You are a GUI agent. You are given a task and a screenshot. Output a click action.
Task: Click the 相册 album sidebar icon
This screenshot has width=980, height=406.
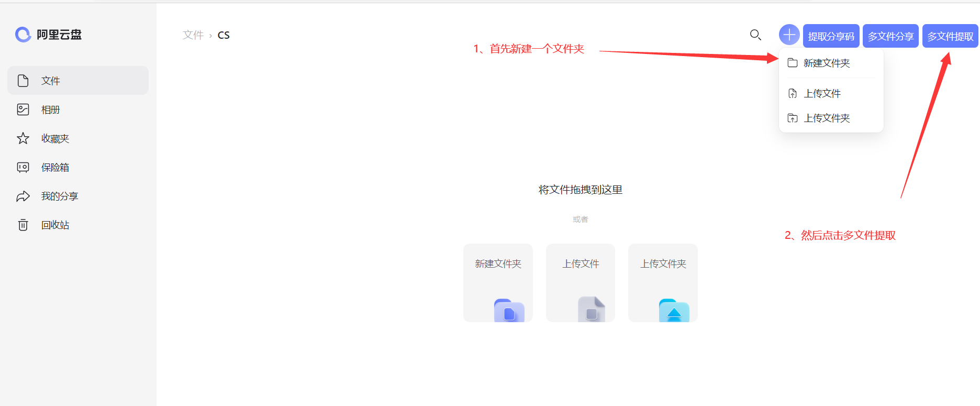23,109
